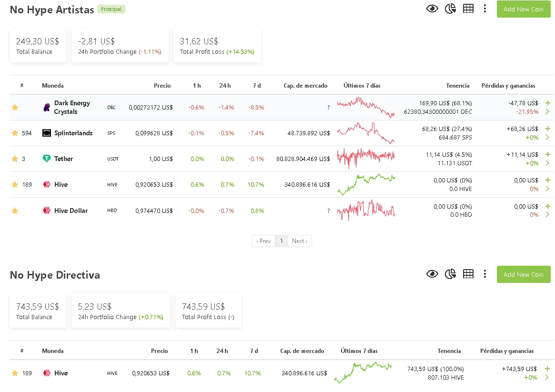Screen dimensions: 555x392
Task: Toggle favorite star for Hive Dollar
Action: [15, 211]
